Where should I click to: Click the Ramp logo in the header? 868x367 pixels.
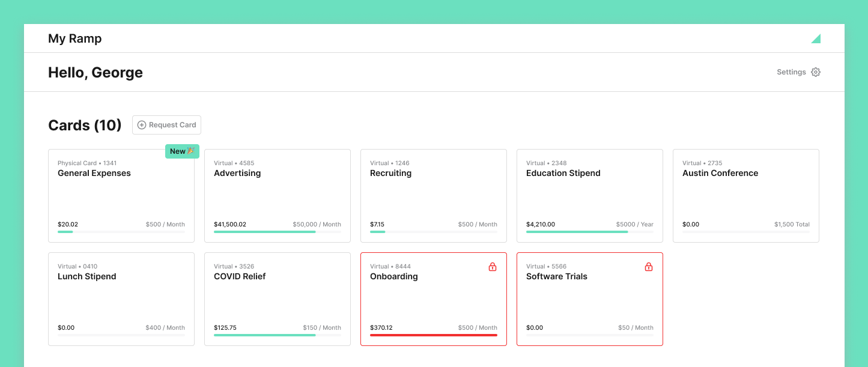click(816, 38)
